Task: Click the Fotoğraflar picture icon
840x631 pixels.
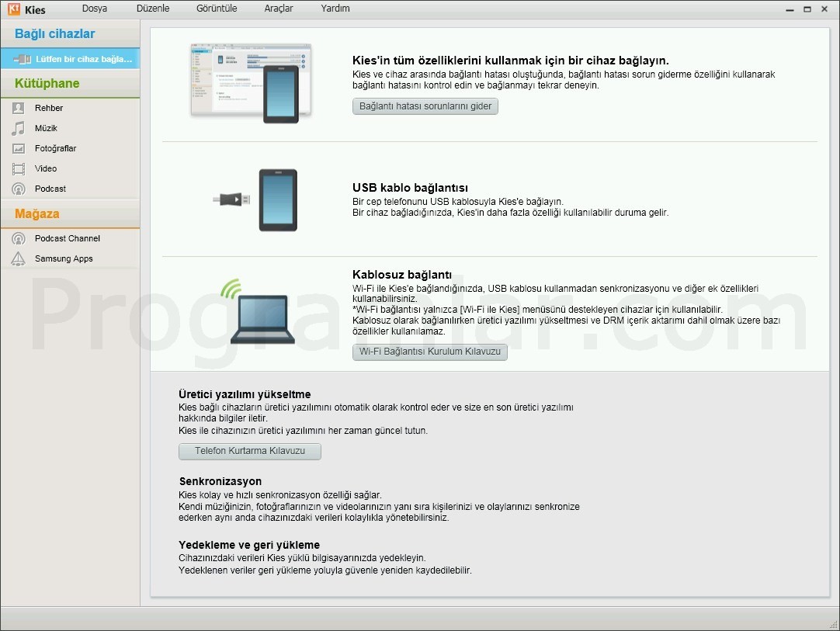Action: coord(18,147)
